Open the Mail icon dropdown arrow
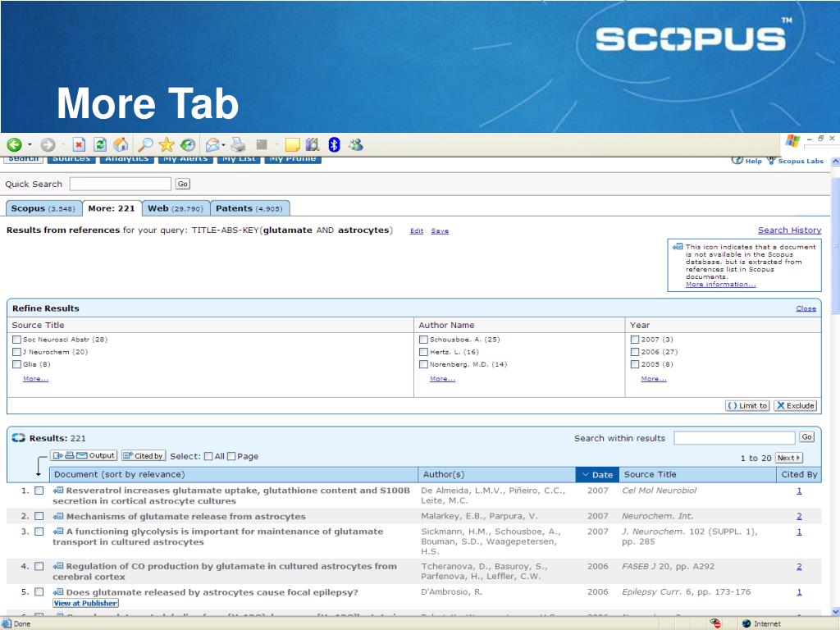Screen dimensions: 840x630 [223, 144]
